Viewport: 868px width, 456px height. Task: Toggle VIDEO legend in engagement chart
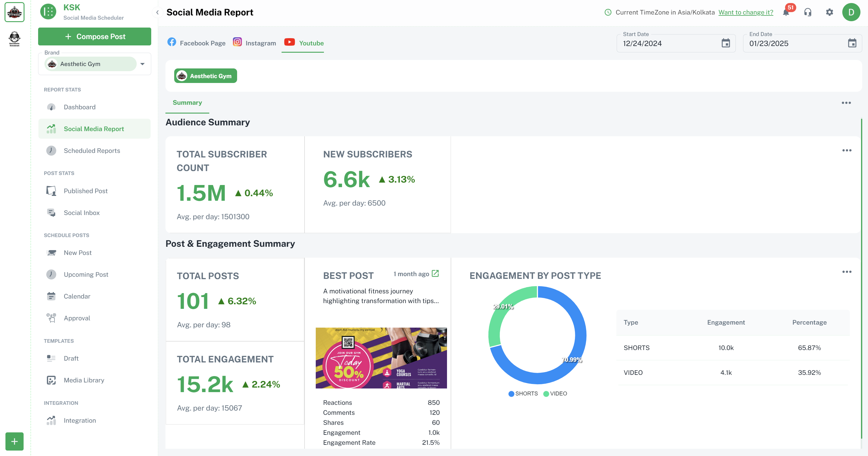tap(555, 394)
